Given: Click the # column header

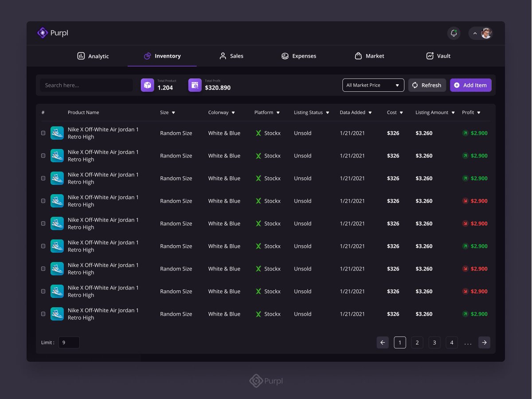Looking at the screenshot, I should (43, 113).
